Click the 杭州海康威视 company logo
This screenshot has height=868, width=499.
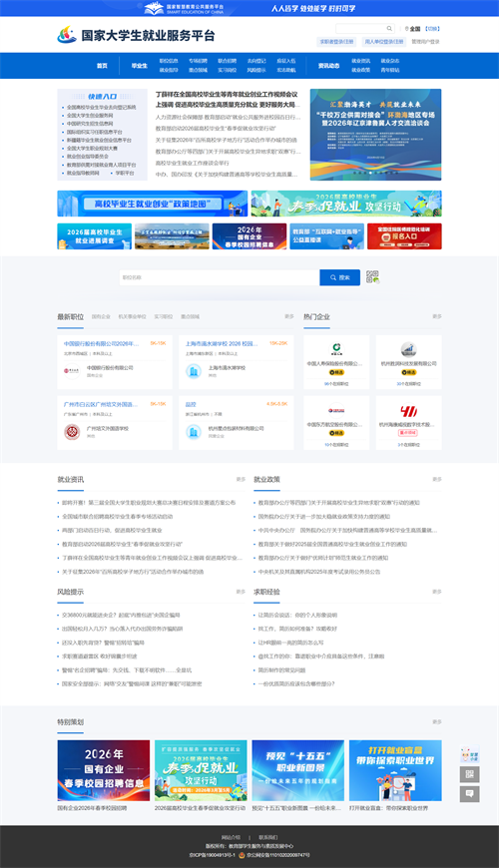pos(409,411)
